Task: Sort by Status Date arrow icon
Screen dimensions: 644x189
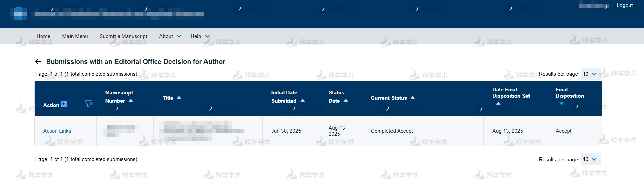Action: (346, 101)
